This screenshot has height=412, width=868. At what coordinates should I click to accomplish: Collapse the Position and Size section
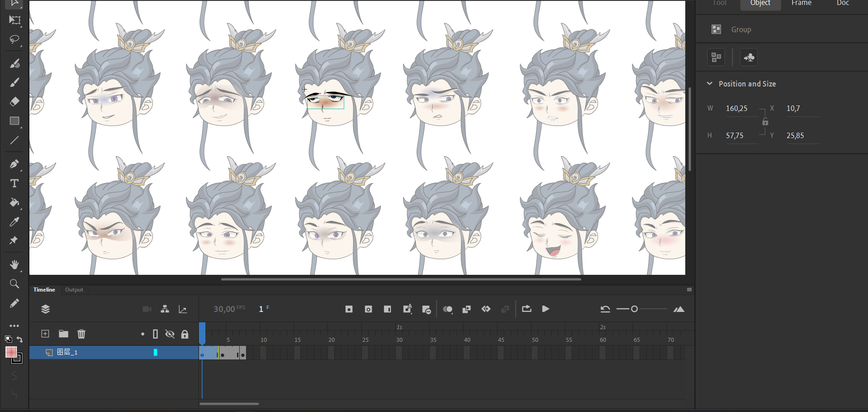click(x=710, y=84)
